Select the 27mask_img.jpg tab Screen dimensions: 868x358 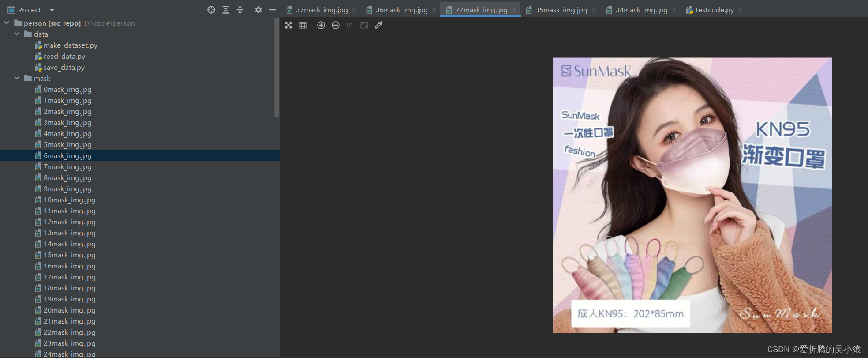click(x=481, y=10)
